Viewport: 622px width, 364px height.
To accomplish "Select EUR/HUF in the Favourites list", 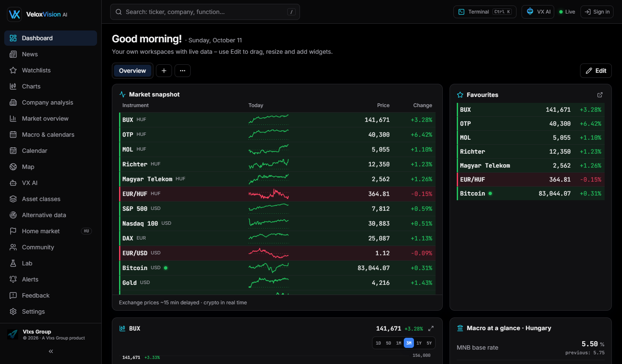I will pyautogui.click(x=530, y=179).
